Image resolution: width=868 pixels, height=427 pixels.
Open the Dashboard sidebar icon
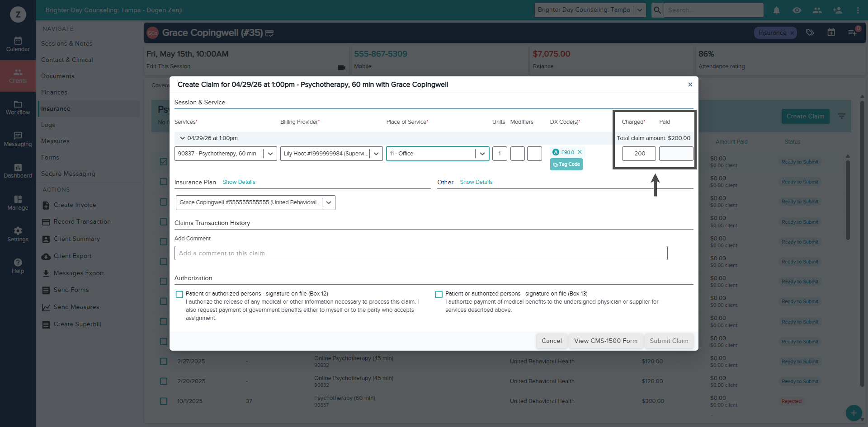click(x=18, y=171)
